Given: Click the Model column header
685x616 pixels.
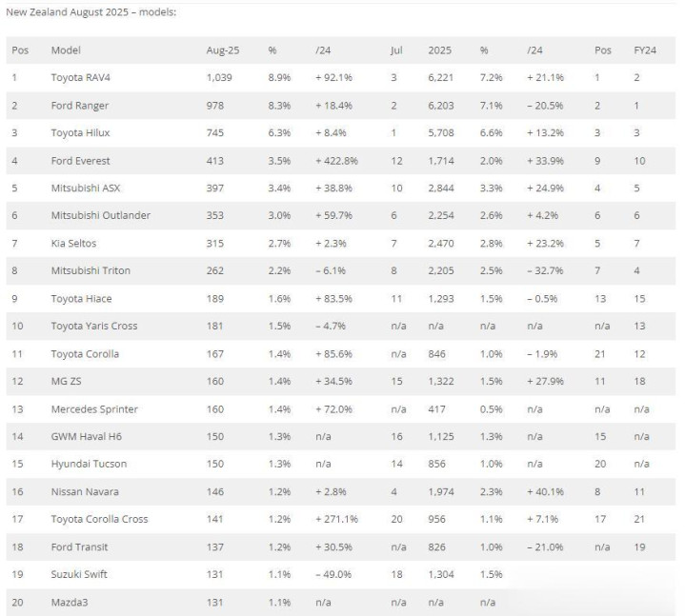Looking at the screenshot, I should 66,50.
